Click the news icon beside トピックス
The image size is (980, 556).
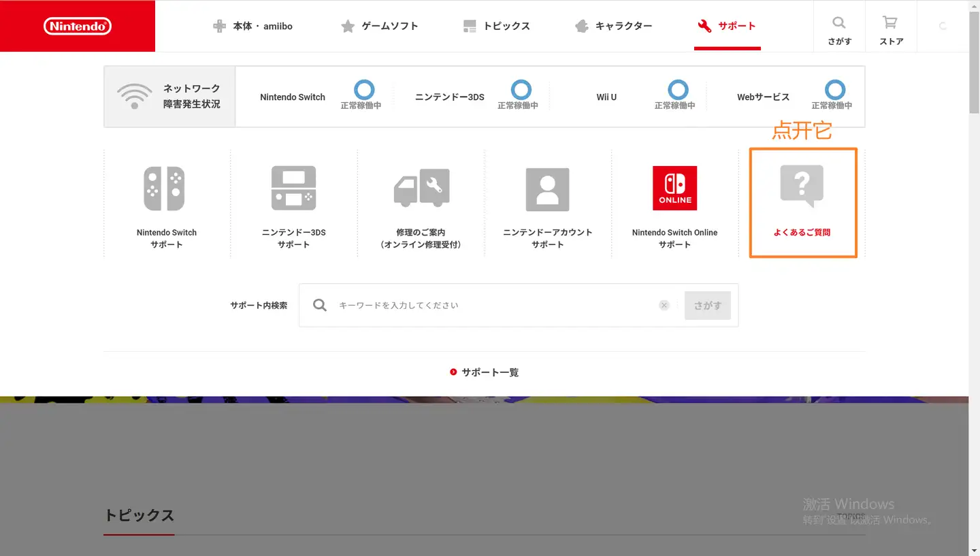click(470, 27)
